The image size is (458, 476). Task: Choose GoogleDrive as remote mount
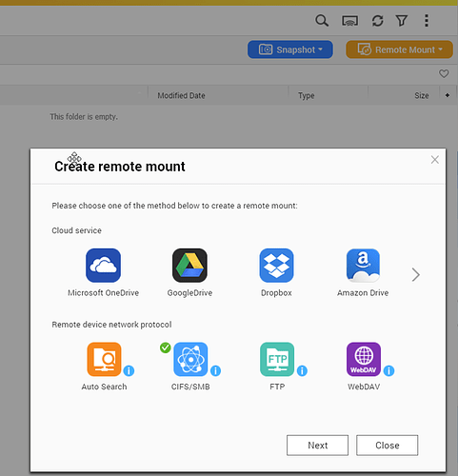(189, 266)
